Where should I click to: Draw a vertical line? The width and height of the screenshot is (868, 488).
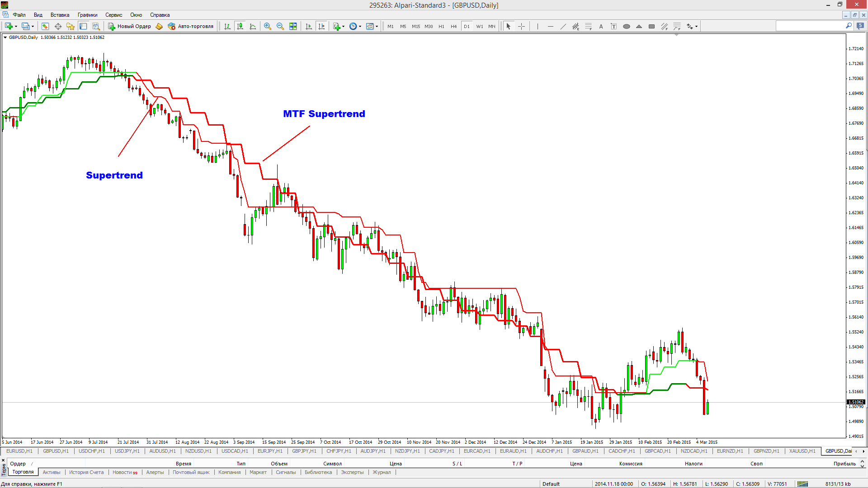(538, 26)
